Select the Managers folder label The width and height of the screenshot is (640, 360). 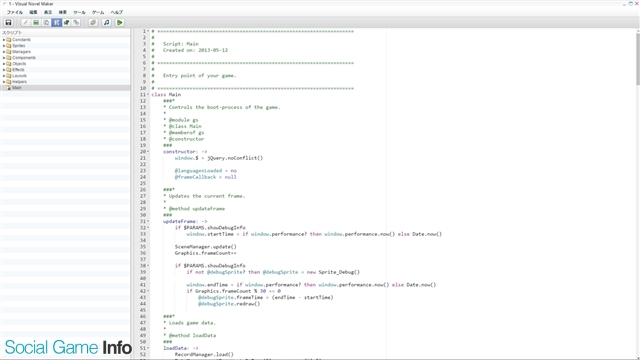pos(22,52)
